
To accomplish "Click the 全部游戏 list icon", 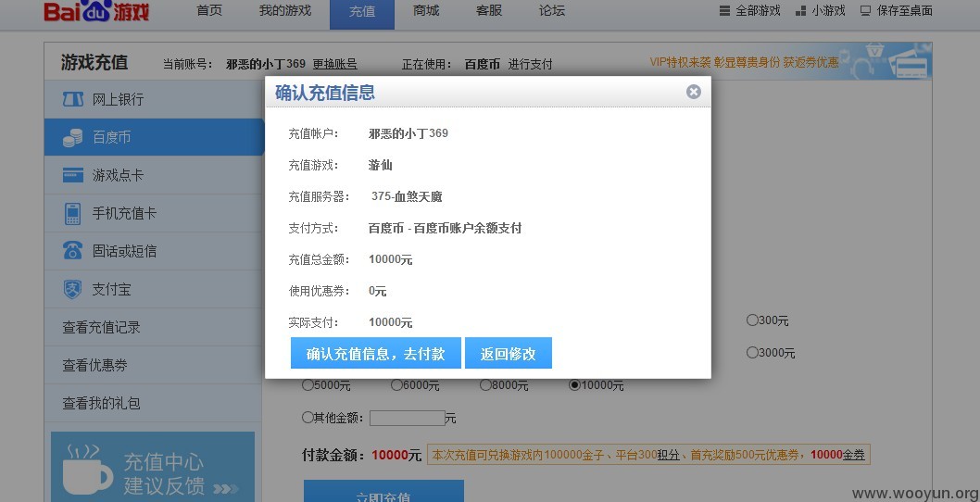I will tap(724, 10).
